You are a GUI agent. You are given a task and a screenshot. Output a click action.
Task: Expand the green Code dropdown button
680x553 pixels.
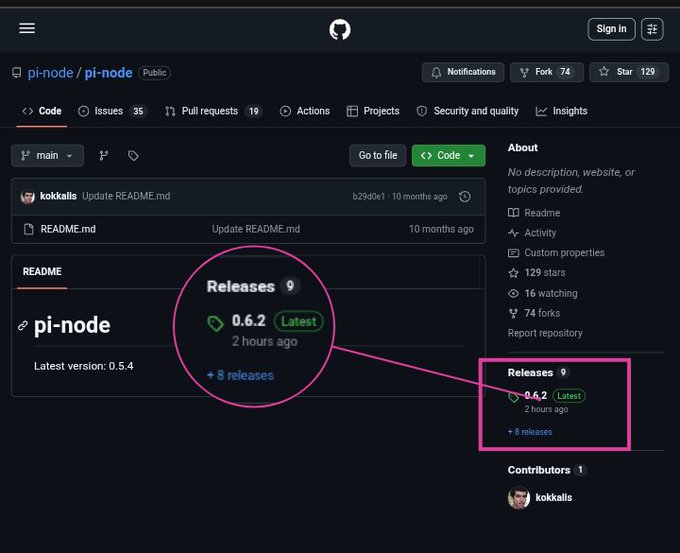tap(448, 155)
